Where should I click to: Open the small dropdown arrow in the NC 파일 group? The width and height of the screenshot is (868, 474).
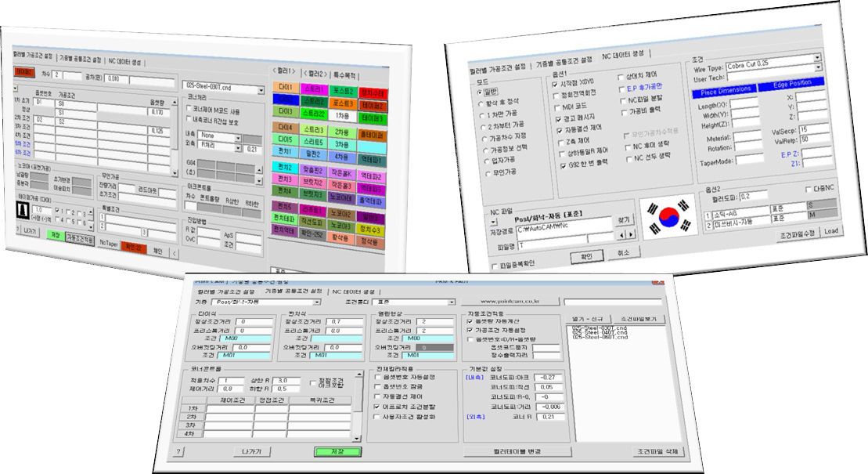coord(493,222)
